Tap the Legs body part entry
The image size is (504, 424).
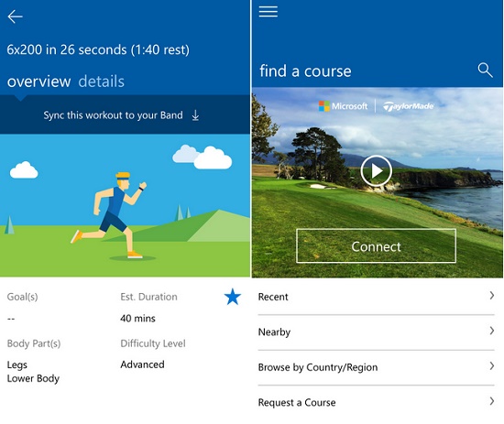pos(17,365)
